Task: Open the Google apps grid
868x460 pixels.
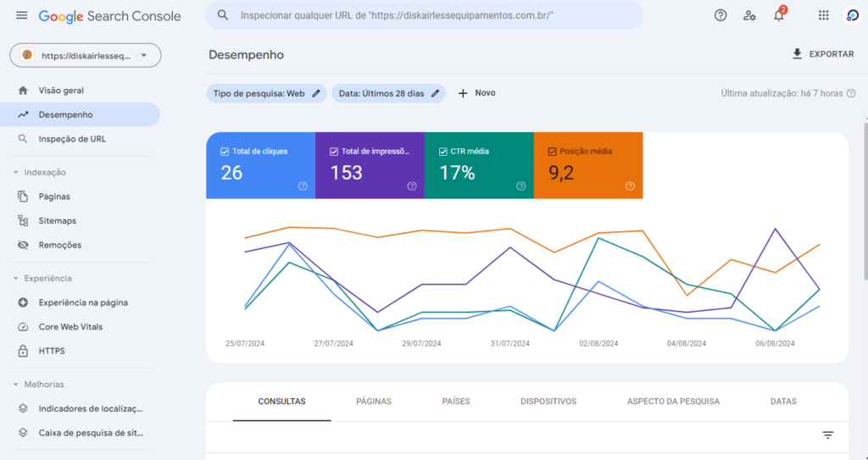Action: tap(823, 15)
